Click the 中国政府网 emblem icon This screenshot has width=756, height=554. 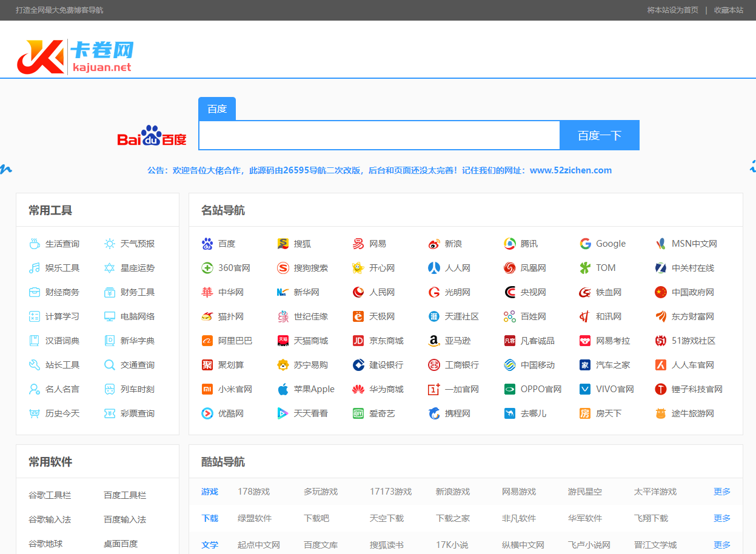[x=661, y=292]
